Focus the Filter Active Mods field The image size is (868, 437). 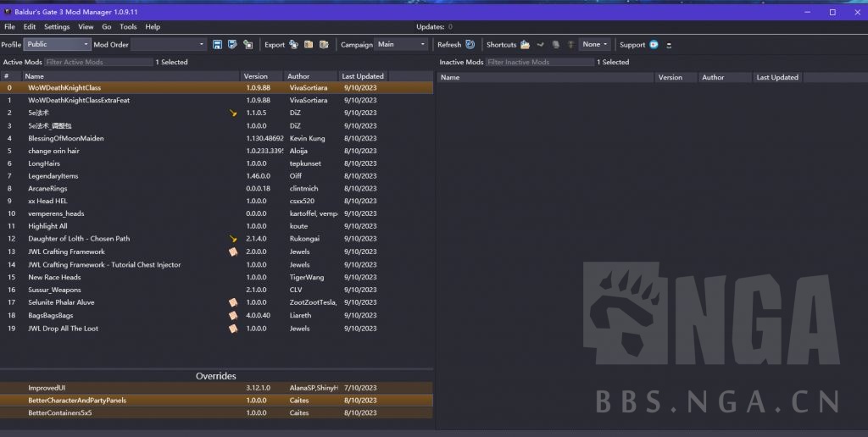(x=98, y=62)
